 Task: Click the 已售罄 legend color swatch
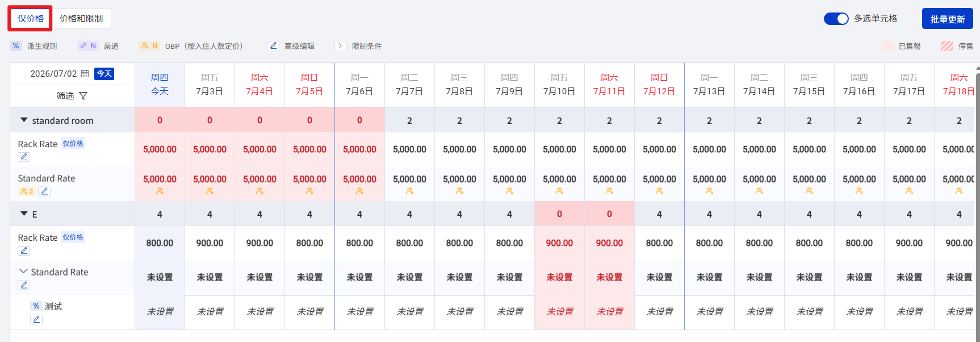coord(887,46)
